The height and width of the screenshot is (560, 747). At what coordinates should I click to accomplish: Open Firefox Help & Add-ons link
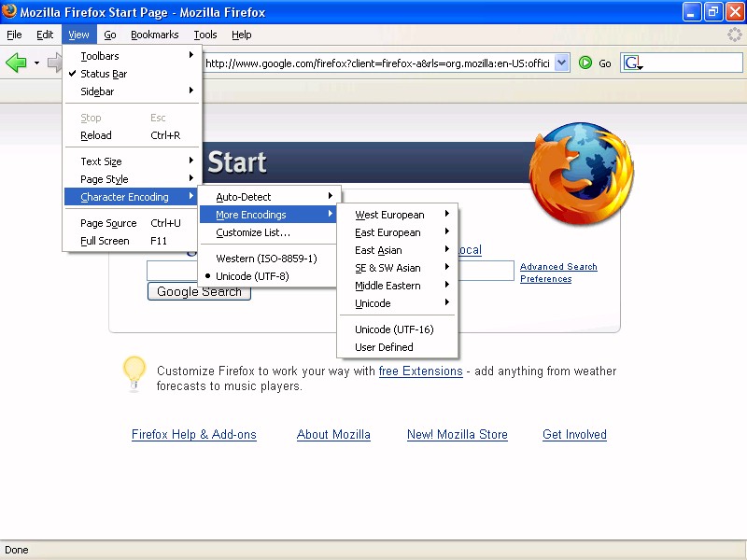point(194,434)
